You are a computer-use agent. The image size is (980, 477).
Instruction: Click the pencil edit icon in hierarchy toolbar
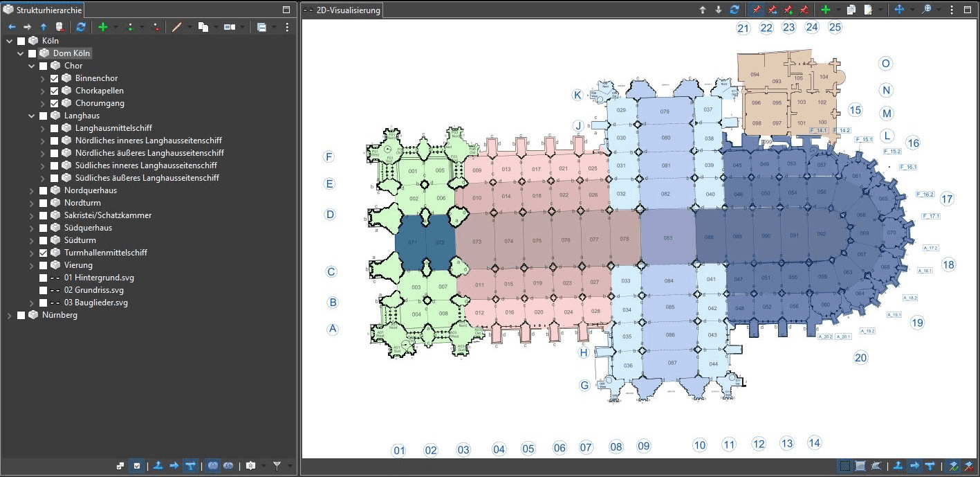pyautogui.click(x=176, y=27)
